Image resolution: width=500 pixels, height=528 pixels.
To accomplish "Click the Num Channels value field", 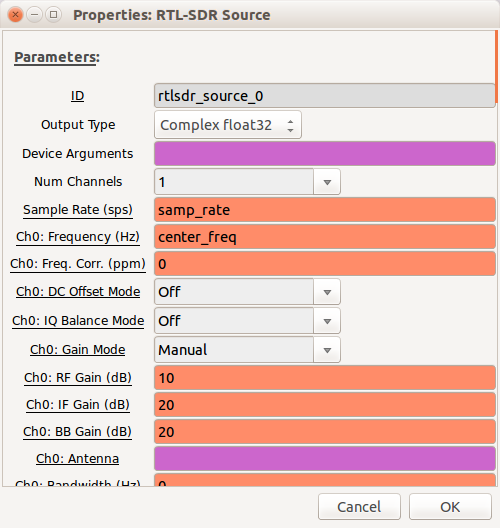I will click(x=234, y=182).
